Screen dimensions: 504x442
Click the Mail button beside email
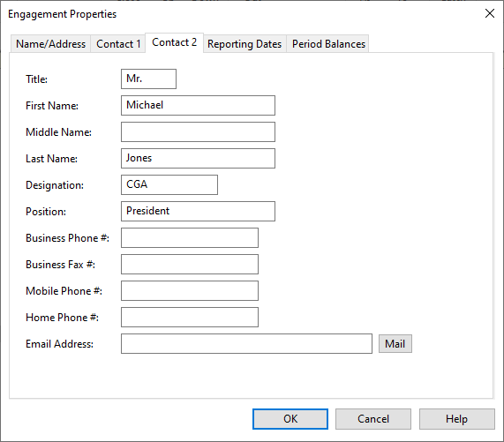(395, 344)
